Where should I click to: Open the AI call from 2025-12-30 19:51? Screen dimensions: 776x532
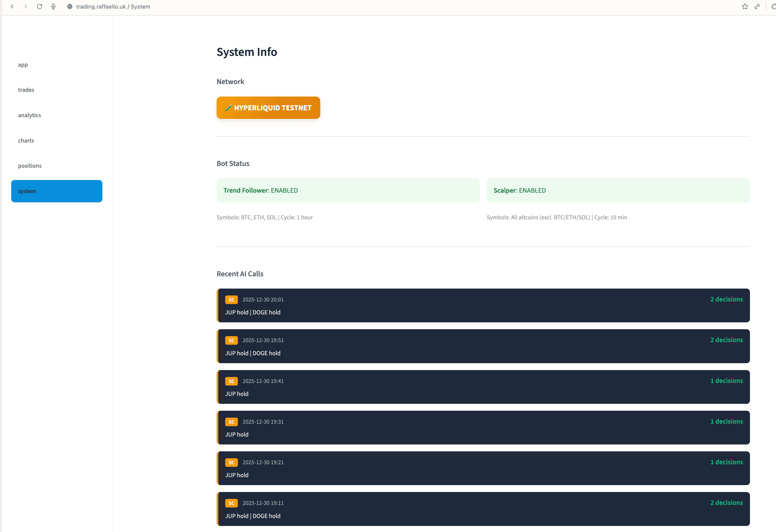tap(483, 346)
